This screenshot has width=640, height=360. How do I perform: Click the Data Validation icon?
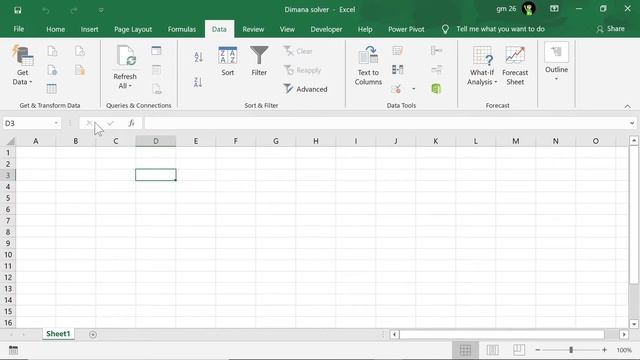point(396,89)
